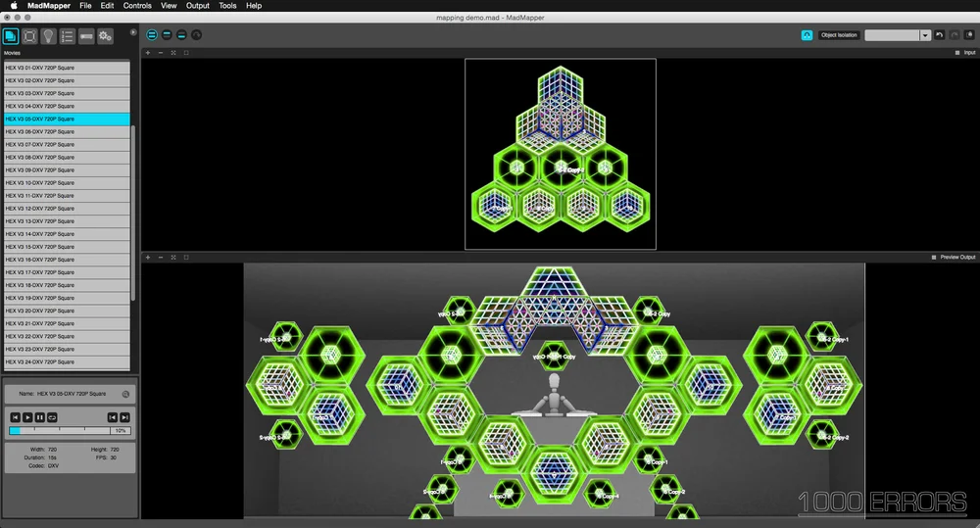Click the square icon in Input view bar
The height and width of the screenshot is (528, 980).
(186, 53)
